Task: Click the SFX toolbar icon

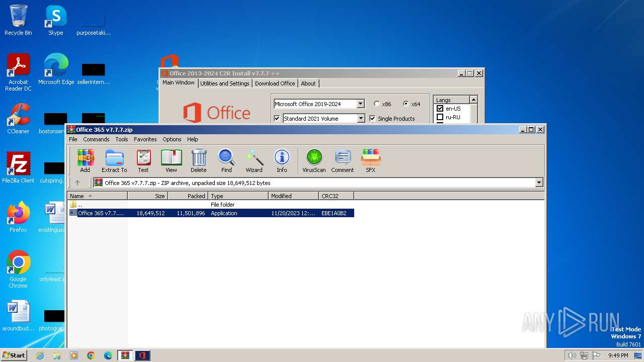Action: (x=371, y=161)
